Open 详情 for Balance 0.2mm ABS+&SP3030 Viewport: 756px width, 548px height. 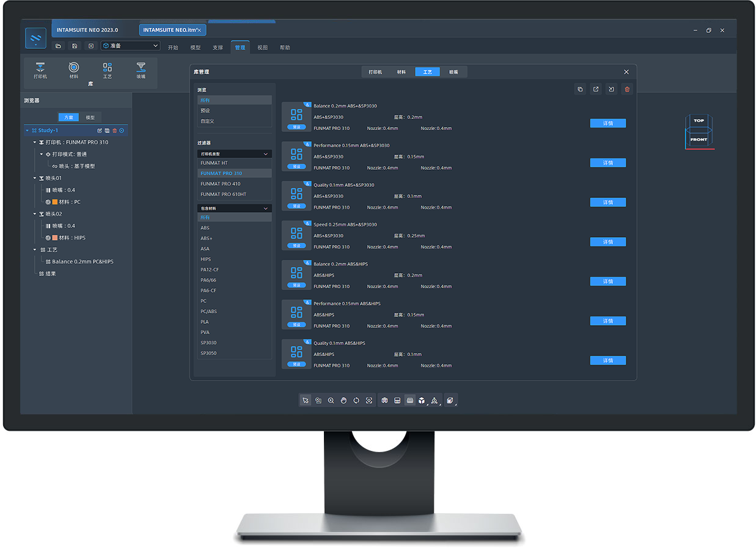(608, 123)
